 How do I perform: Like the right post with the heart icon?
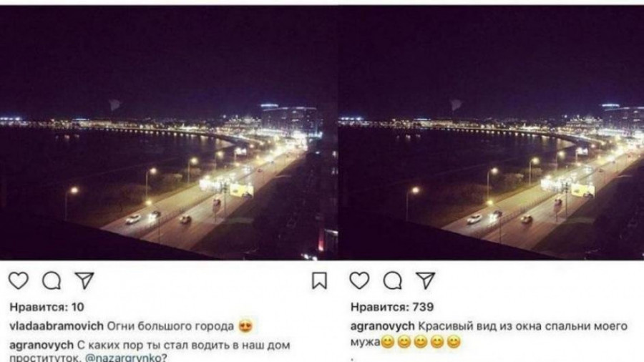[359, 281]
